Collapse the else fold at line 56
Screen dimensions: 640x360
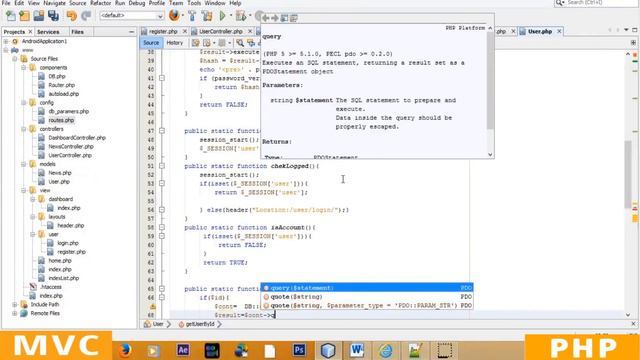[x=162, y=210]
